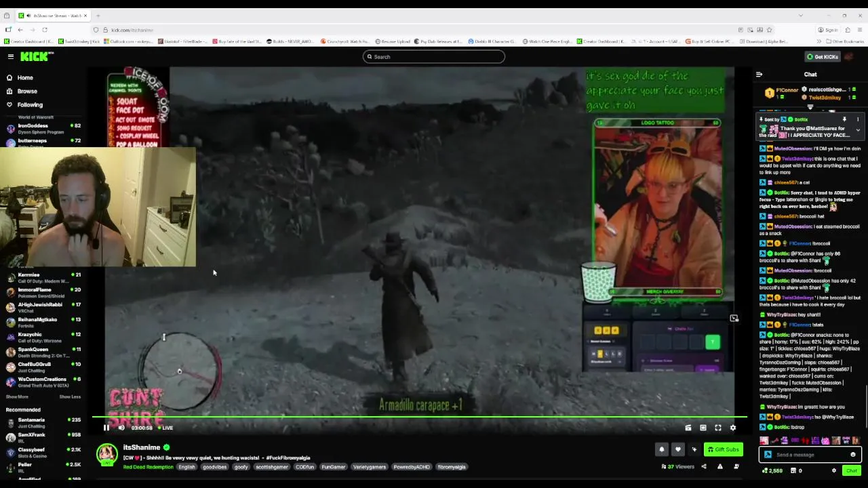868x488 pixels.
Task: Jump to LIVE indicator in player
Action: click(165, 428)
